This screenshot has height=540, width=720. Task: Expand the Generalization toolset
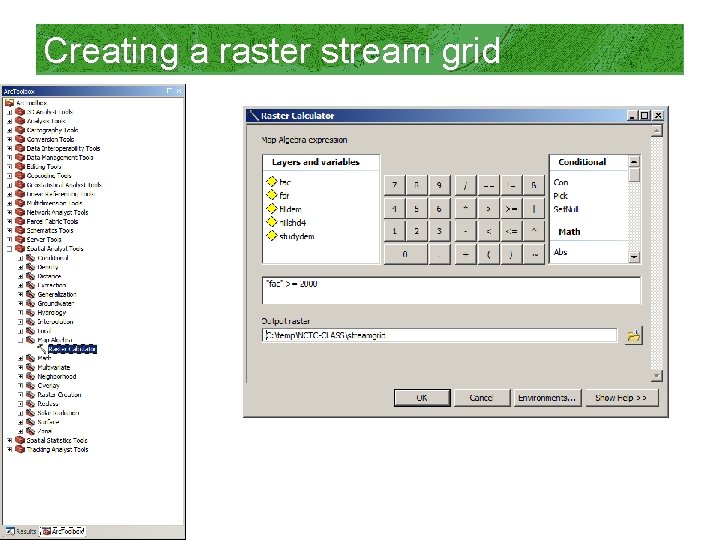pos(21,294)
